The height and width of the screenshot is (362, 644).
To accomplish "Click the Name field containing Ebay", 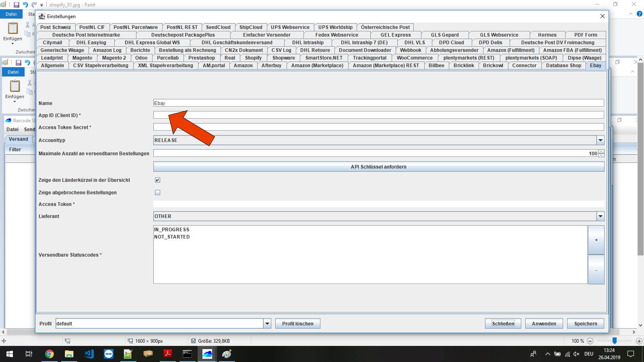I will [x=378, y=103].
